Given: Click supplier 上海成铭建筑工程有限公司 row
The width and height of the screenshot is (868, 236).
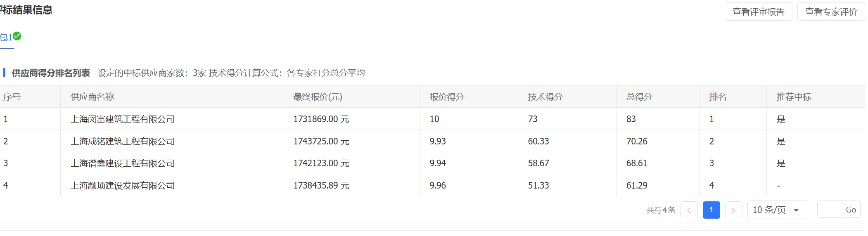Looking at the screenshot, I should coord(123,142).
